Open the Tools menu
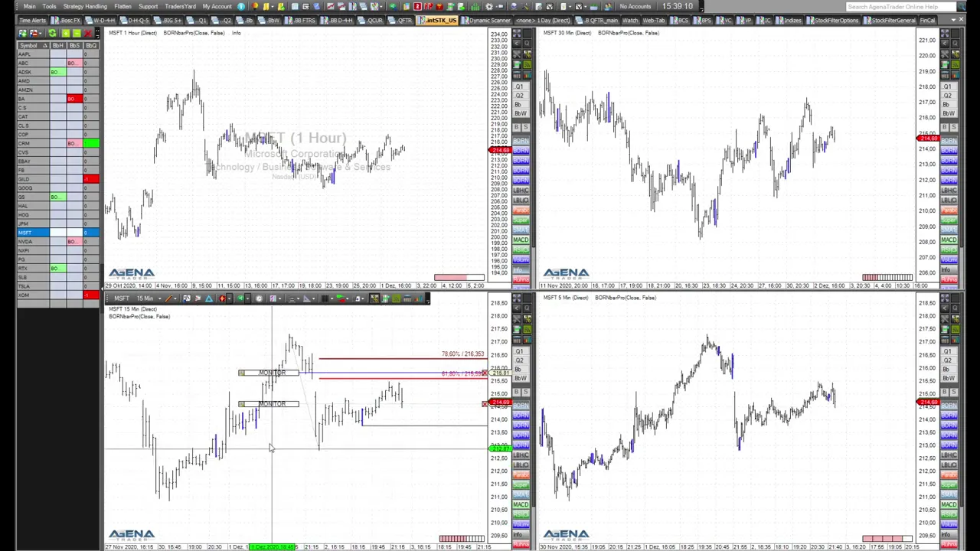This screenshot has width=980, height=551. click(x=49, y=6)
